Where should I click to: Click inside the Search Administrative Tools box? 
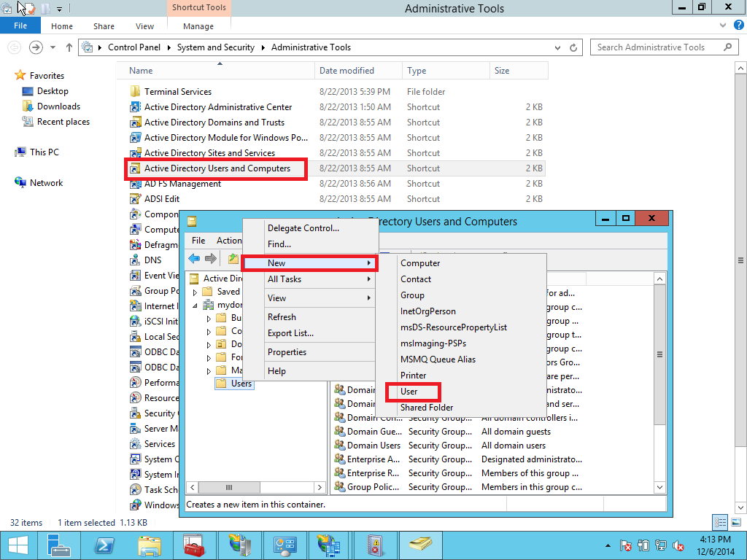click(x=657, y=47)
